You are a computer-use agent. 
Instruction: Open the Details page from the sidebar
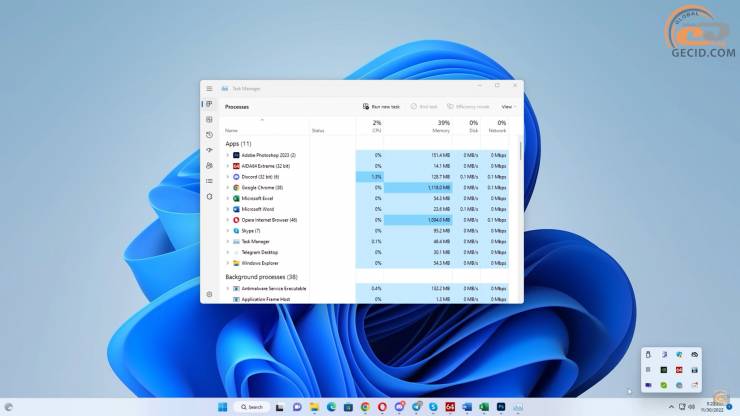(209, 181)
